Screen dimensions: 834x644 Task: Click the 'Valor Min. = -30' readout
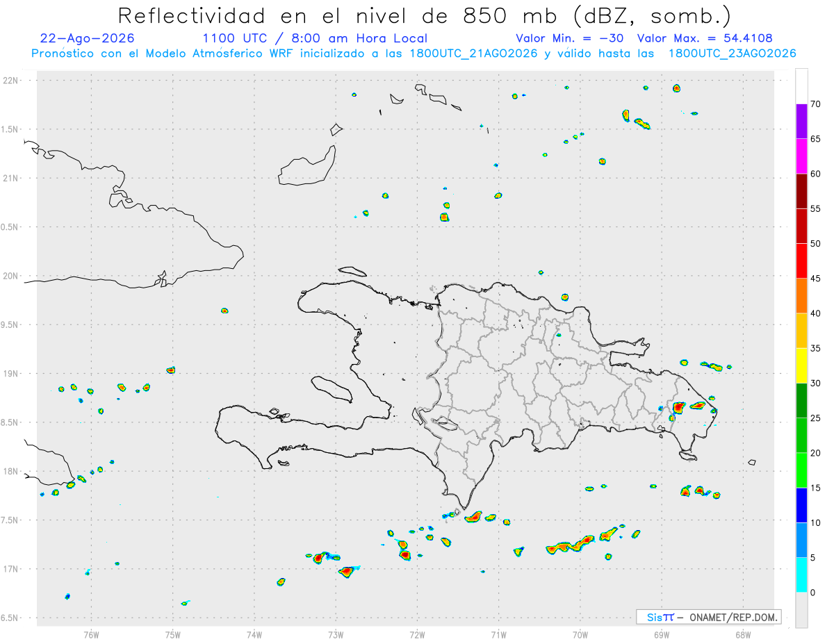(x=571, y=38)
